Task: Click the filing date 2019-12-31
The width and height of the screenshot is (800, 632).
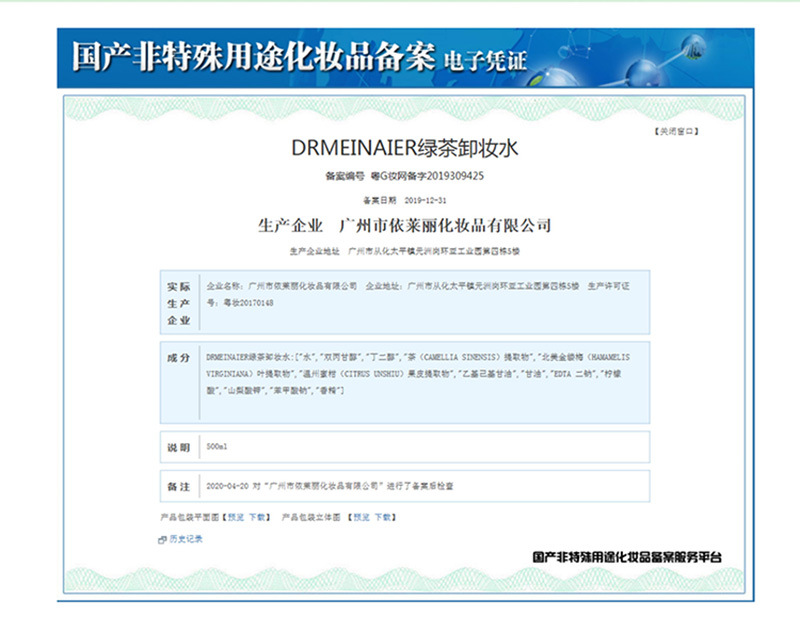Action: (x=426, y=200)
